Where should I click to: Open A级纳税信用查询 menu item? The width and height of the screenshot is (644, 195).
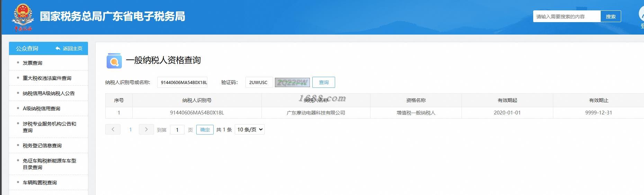pos(42,109)
